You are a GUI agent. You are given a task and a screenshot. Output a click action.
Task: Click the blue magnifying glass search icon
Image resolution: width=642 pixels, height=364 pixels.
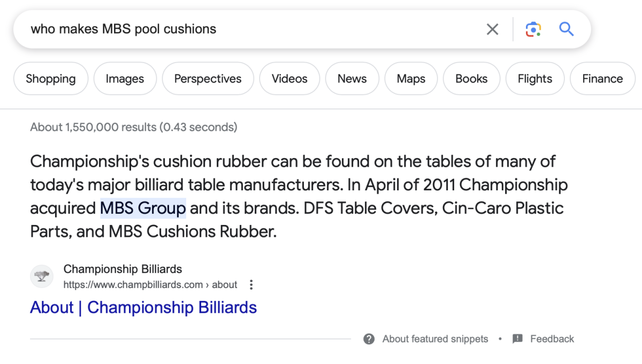[567, 29]
